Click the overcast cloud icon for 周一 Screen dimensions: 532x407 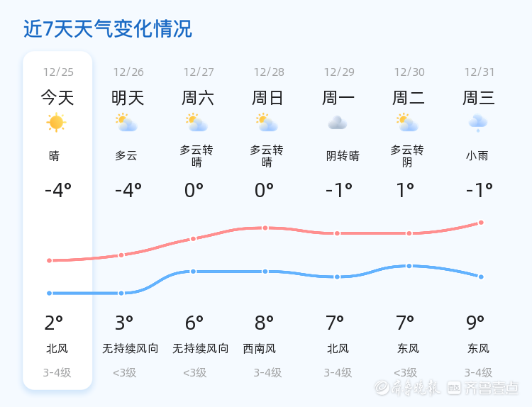click(338, 123)
